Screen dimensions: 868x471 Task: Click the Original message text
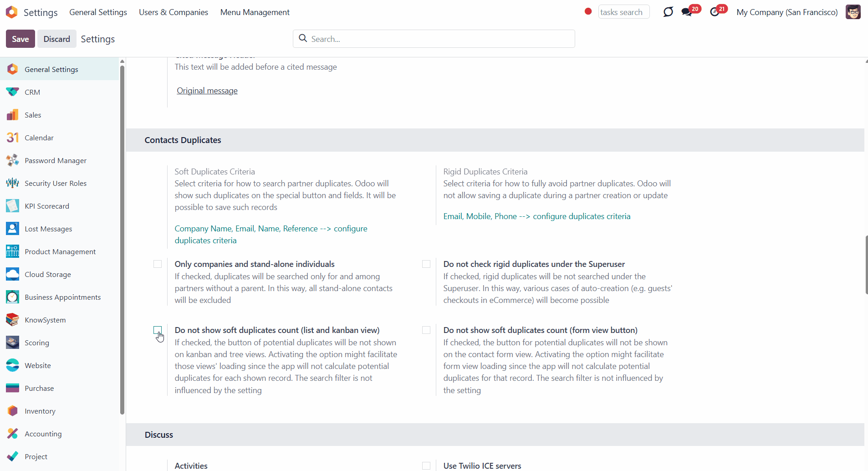pyautogui.click(x=207, y=91)
